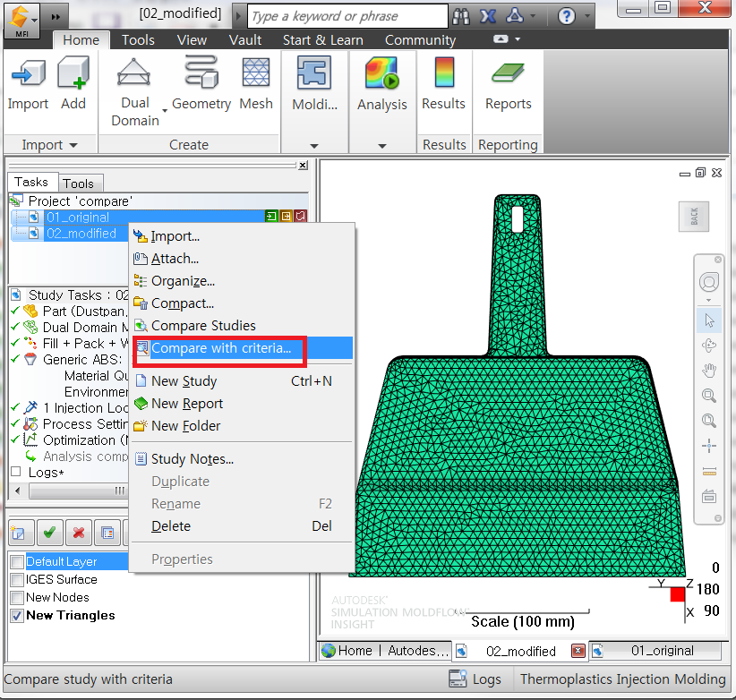
Task: Select the Measure ruler tool
Action: 709,471
